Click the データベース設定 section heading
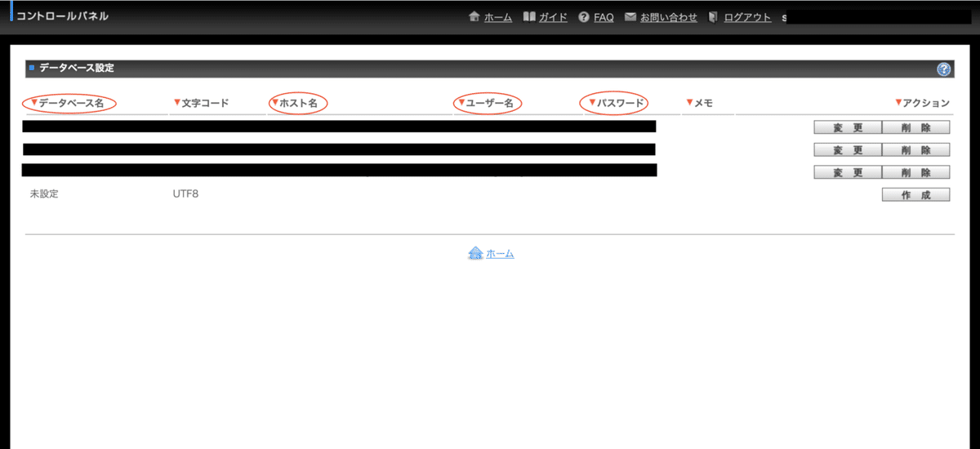This screenshot has width=980, height=449. [x=77, y=69]
